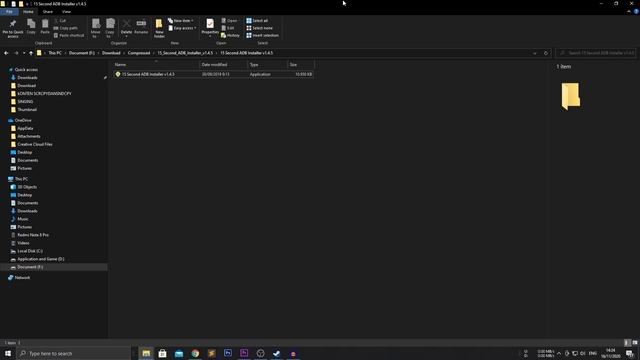This screenshot has width=640, height=360.
Task: Switch to the Share ribbon tab
Action: [48, 12]
